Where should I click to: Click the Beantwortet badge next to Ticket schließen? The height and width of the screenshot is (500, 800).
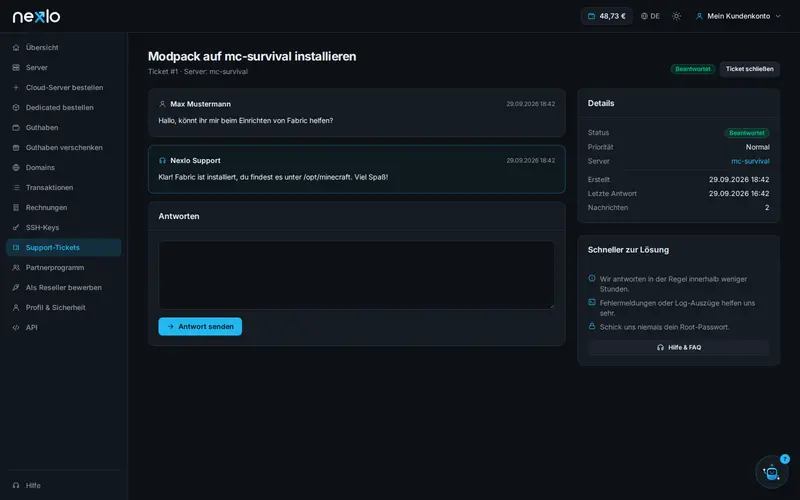click(693, 69)
